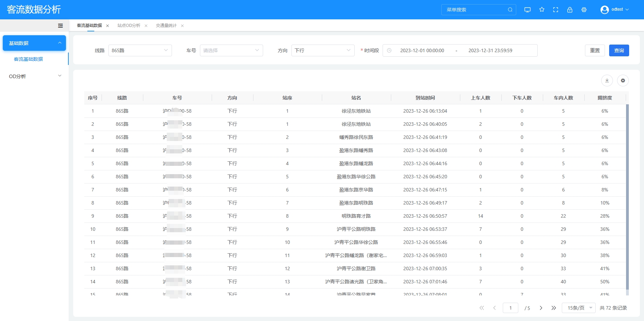
Task: Toggle fullscreen mode icon
Action: point(556,10)
